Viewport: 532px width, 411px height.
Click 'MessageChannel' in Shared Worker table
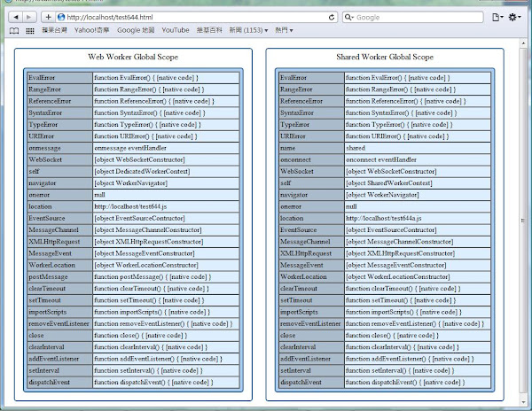pos(311,242)
